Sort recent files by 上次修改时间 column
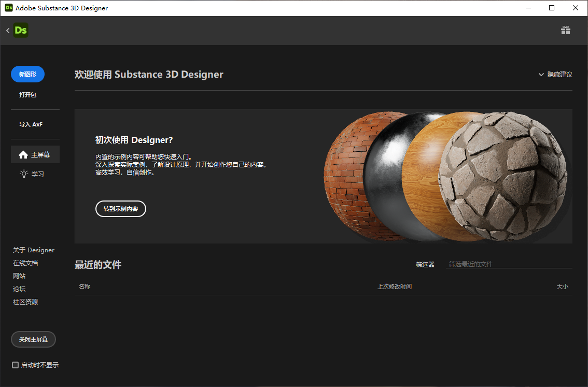This screenshot has width=588, height=387. pos(395,286)
